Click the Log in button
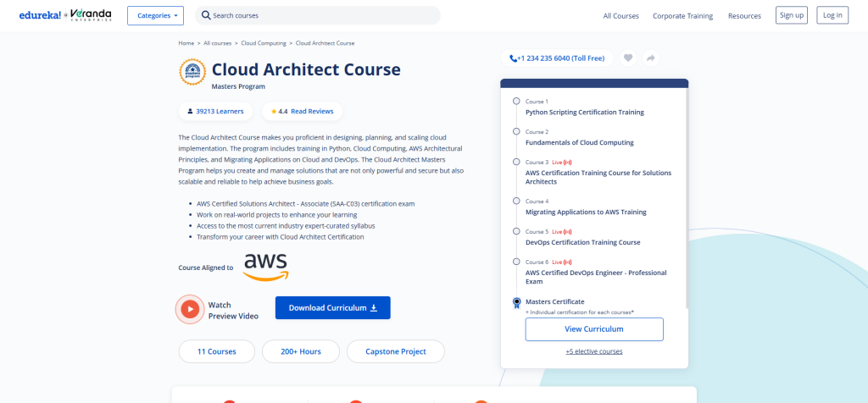 tap(832, 15)
